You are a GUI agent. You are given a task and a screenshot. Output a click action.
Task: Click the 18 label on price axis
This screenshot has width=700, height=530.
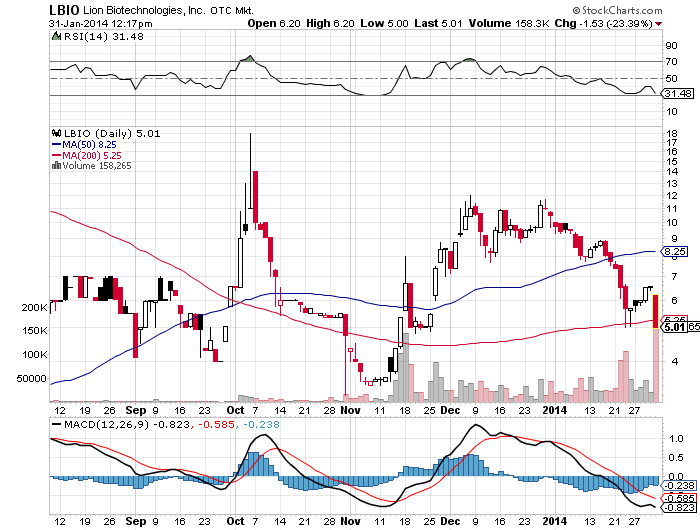(x=671, y=134)
